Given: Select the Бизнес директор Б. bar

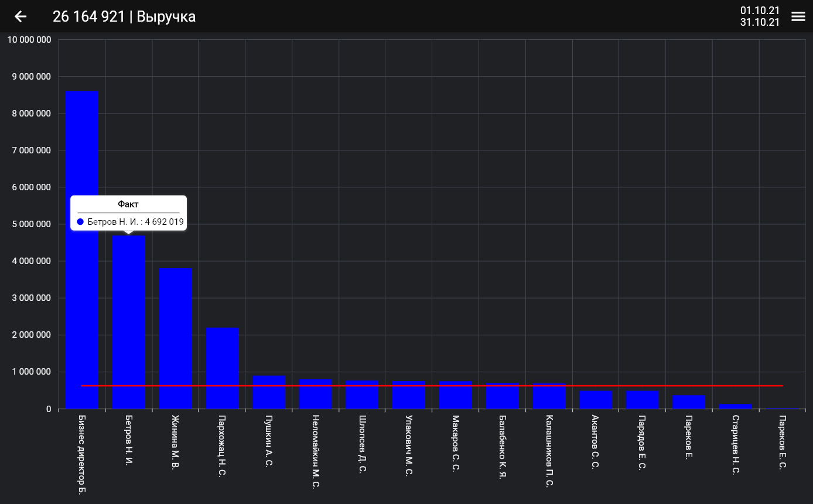Looking at the screenshot, I should click(82, 250).
